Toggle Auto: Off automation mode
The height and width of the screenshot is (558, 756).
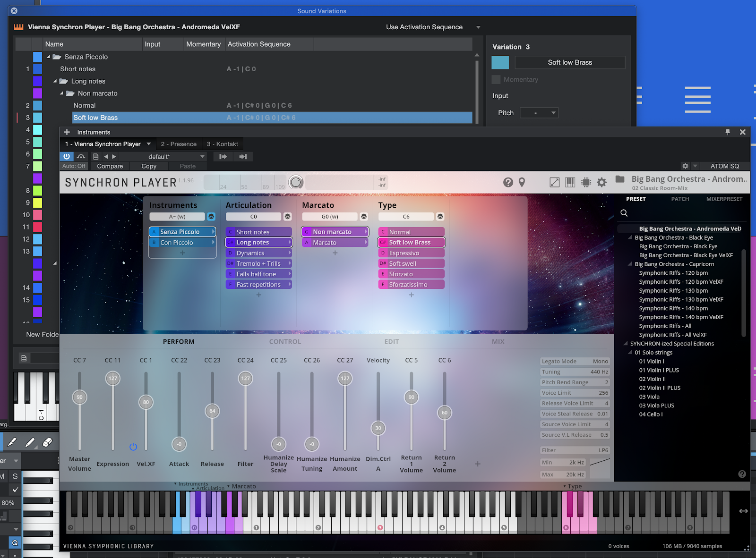(x=74, y=166)
